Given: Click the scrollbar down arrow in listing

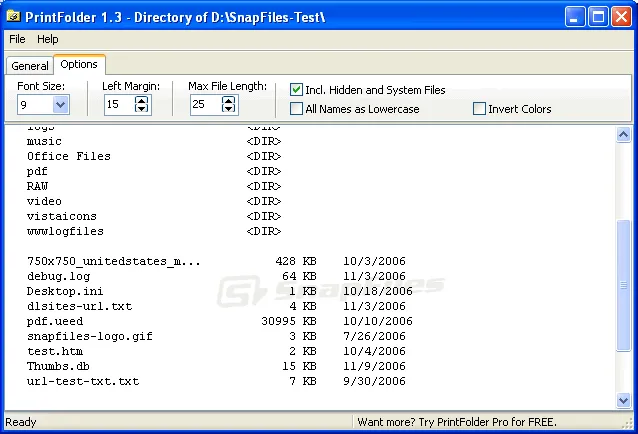Looking at the screenshot, I should click(x=623, y=400).
